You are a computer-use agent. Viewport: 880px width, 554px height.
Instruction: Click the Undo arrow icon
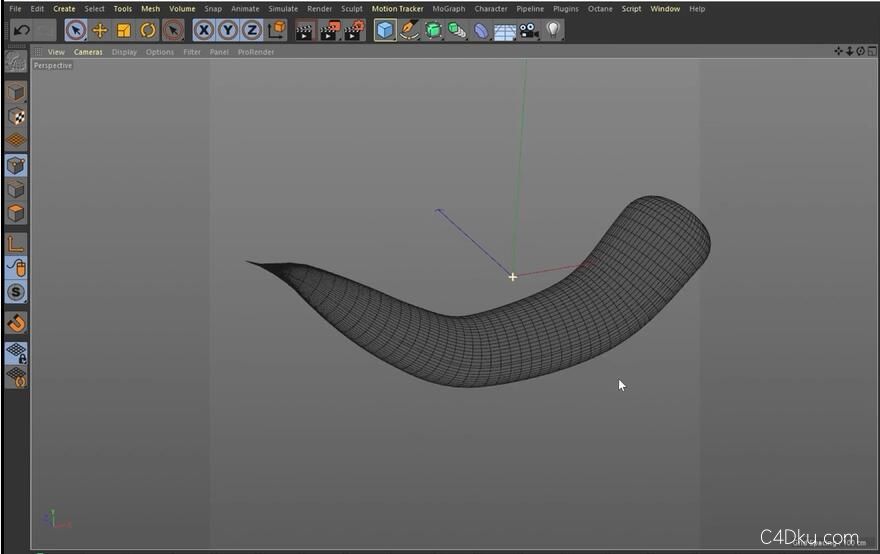coord(21,30)
